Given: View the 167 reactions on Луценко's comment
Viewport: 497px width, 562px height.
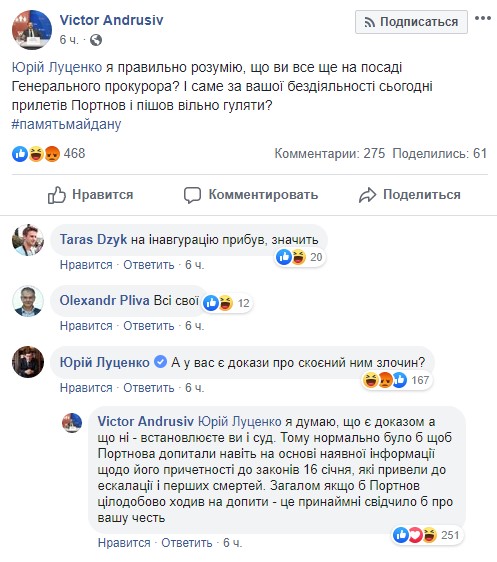Looking at the screenshot, I should [x=396, y=380].
